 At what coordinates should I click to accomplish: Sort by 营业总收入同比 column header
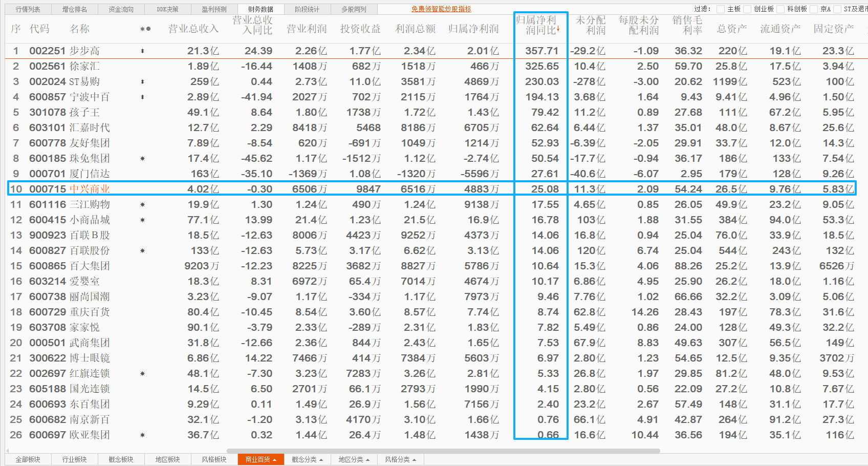coord(252,25)
